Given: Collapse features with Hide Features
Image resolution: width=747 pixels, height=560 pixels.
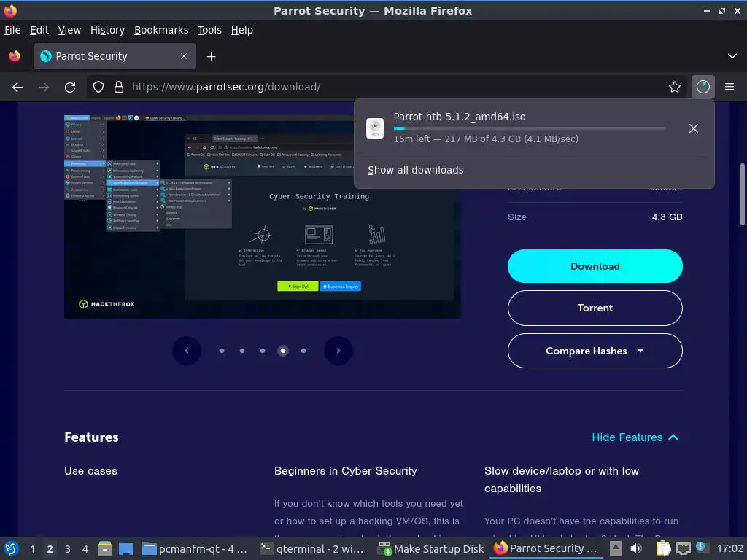Looking at the screenshot, I should (635, 437).
